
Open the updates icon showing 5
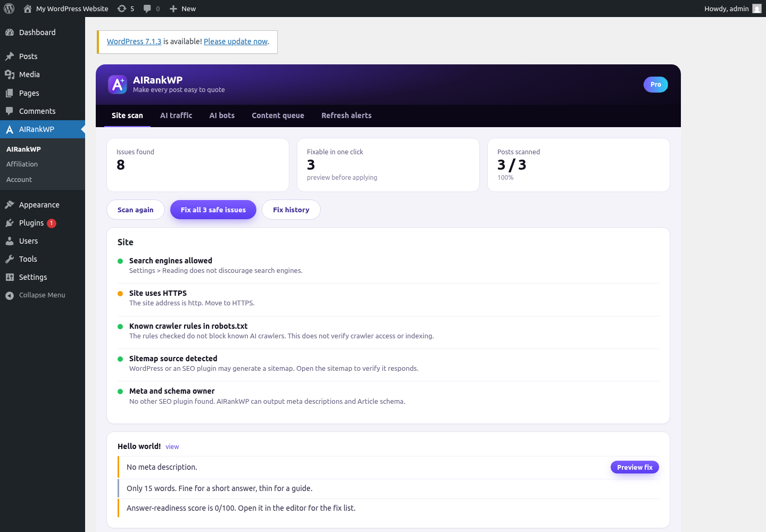tap(122, 9)
